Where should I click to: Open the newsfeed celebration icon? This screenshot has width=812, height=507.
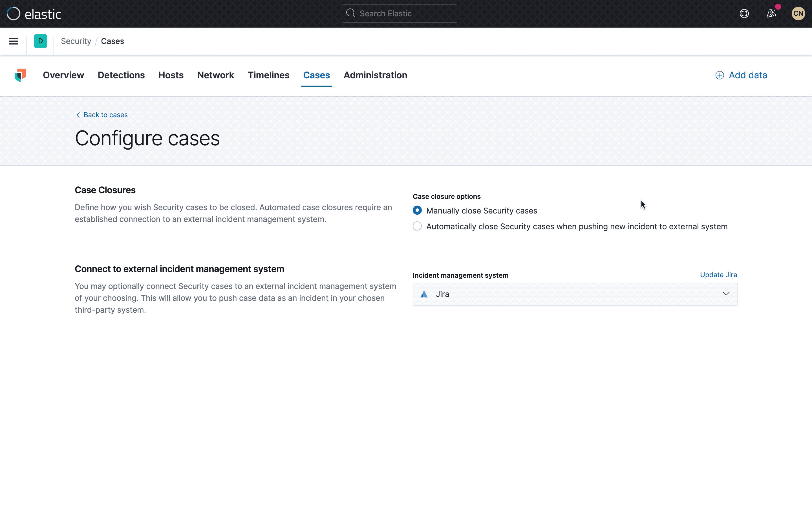pyautogui.click(x=771, y=14)
